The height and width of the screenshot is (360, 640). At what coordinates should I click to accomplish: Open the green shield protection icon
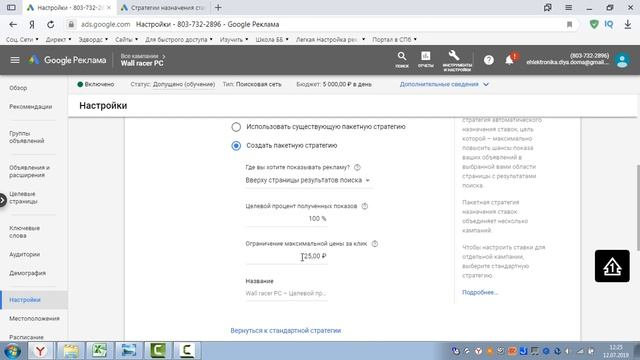[594, 24]
